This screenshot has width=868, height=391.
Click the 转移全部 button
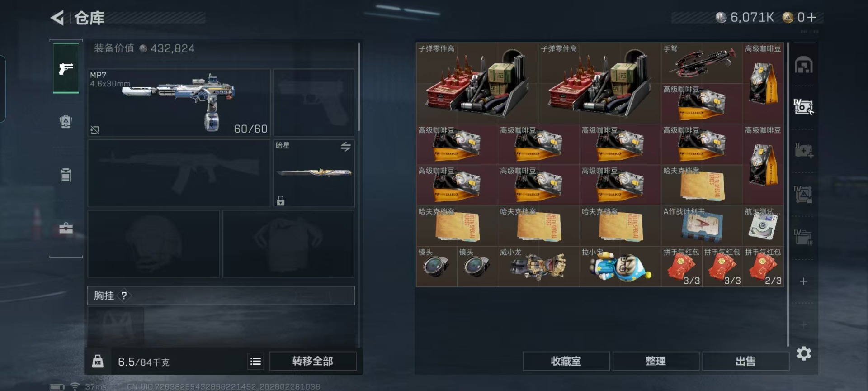click(x=313, y=361)
